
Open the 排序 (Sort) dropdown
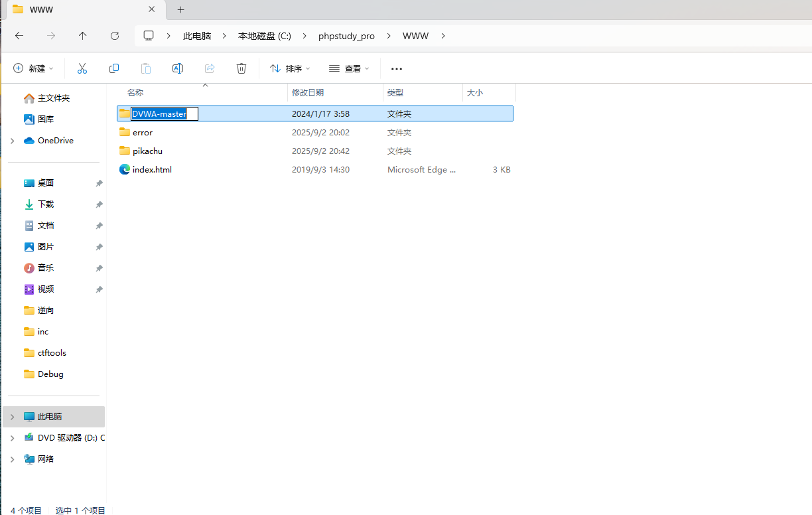[290, 68]
